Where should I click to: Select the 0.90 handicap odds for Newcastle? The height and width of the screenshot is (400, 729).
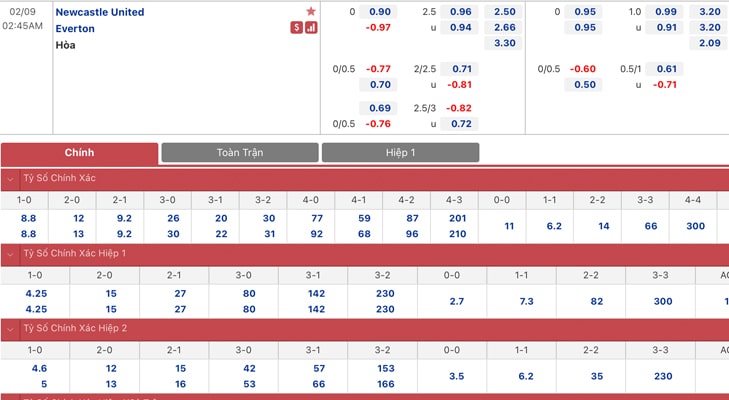pyautogui.click(x=378, y=12)
